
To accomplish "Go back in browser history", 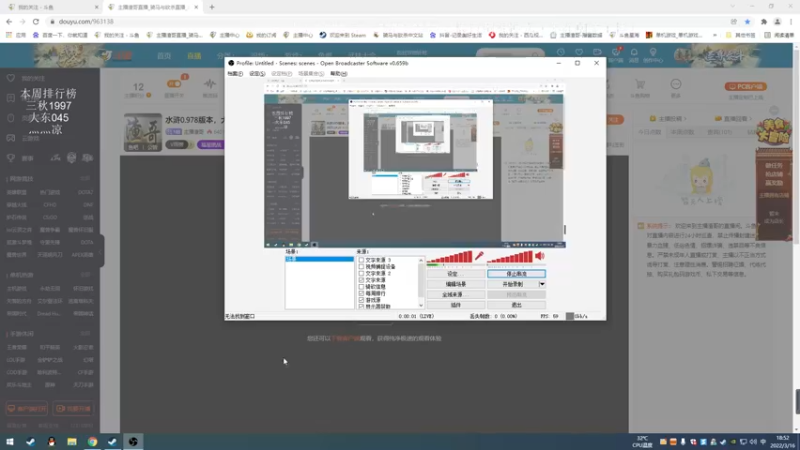I will pyautogui.click(x=9, y=21).
